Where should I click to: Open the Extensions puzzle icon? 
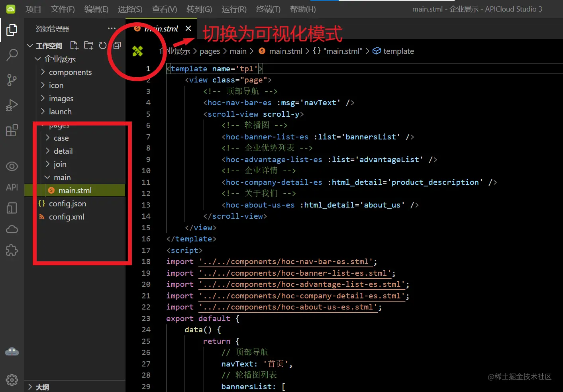point(12,250)
